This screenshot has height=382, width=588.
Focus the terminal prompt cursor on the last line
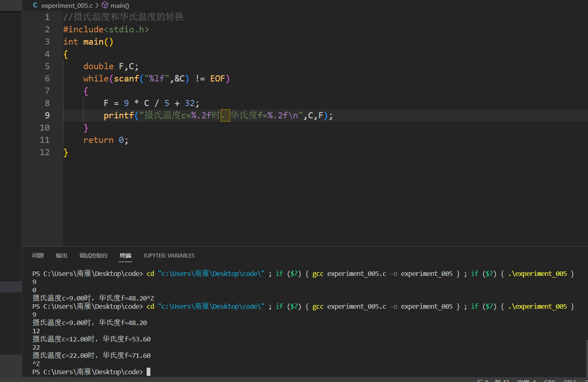pyautogui.click(x=149, y=372)
